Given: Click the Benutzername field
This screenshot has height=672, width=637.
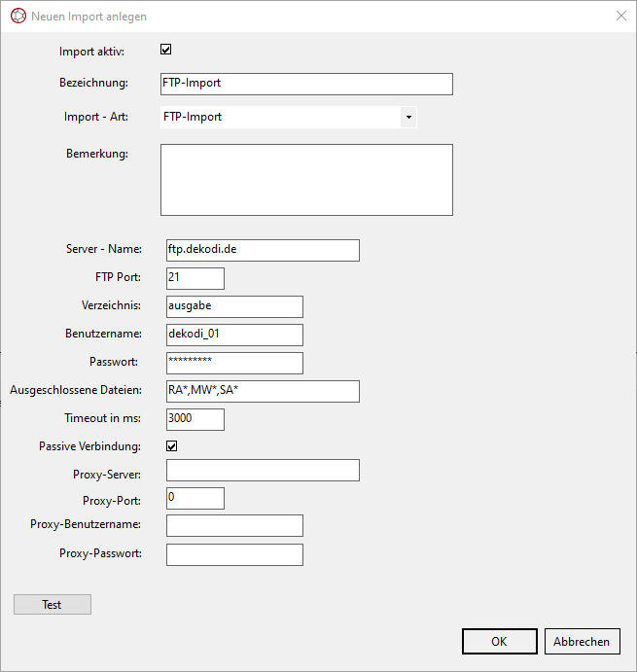Looking at the screenshot, I should point(234,335).
